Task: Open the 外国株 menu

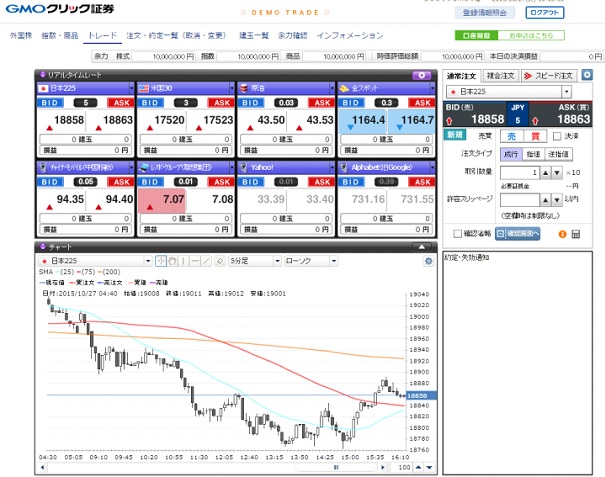Action: [x=21, y=36]
